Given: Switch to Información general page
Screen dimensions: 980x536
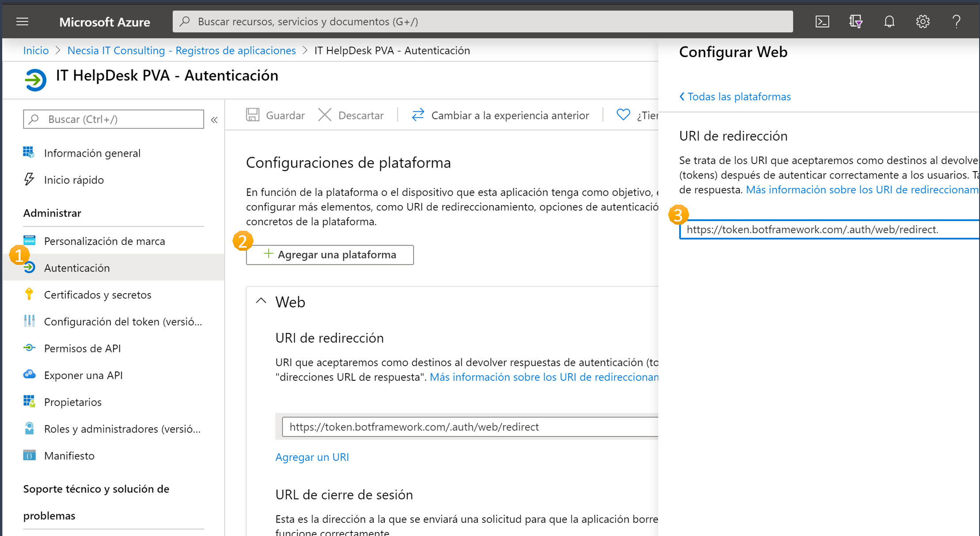Looking at the screenshot, I should [92, 153].
